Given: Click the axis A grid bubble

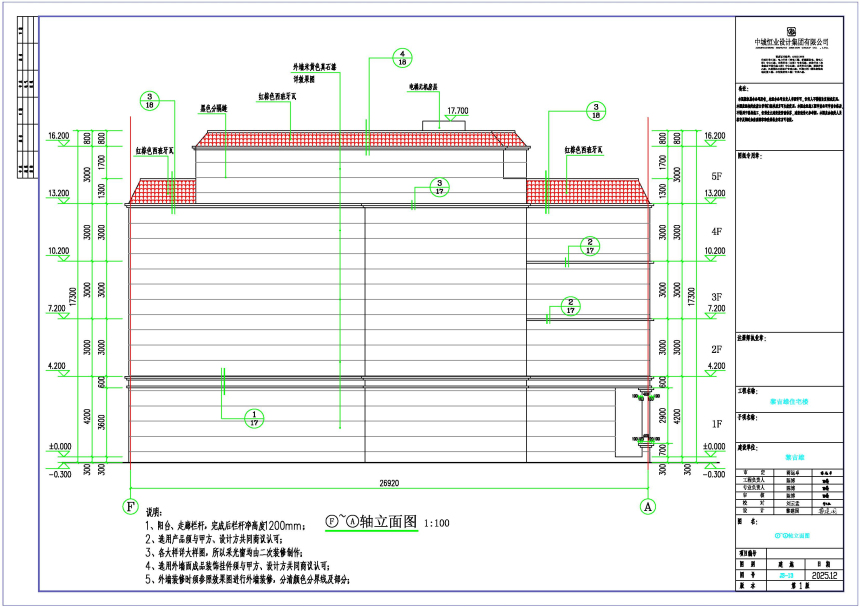Looking at the screenshot, I should [x=648, y=506].
